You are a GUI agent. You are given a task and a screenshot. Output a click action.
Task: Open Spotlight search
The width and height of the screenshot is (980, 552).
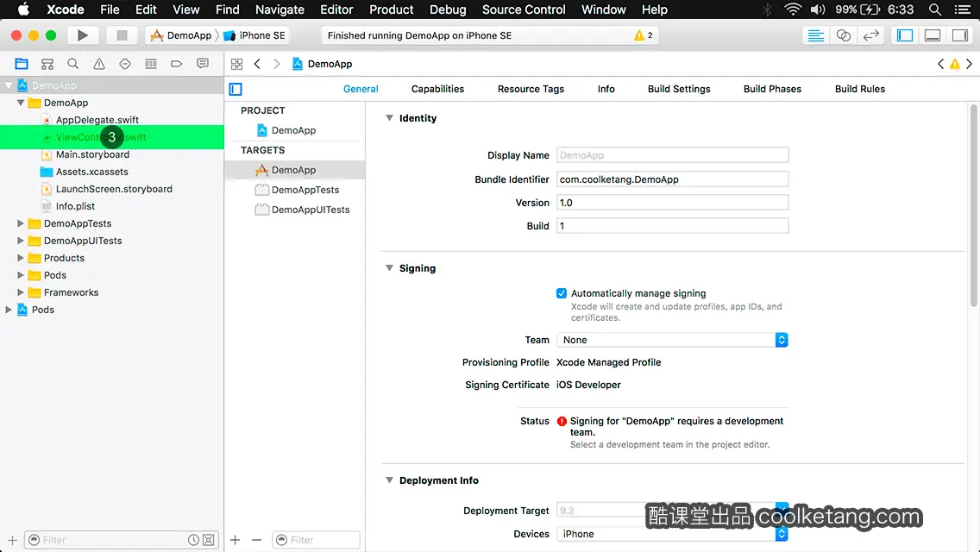click(935, 9)
